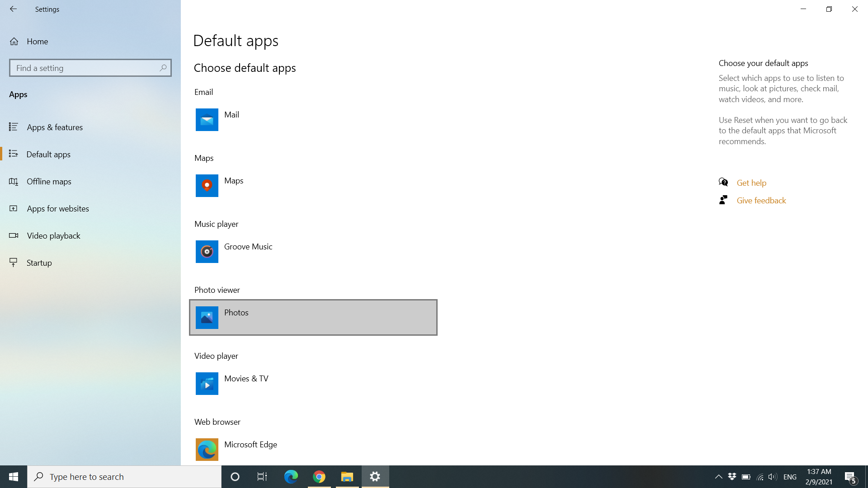The height and width of the screenshot is (488, 868).
Task: Open Microsoft Edge icon in taskbar
Action: (291, 477)
